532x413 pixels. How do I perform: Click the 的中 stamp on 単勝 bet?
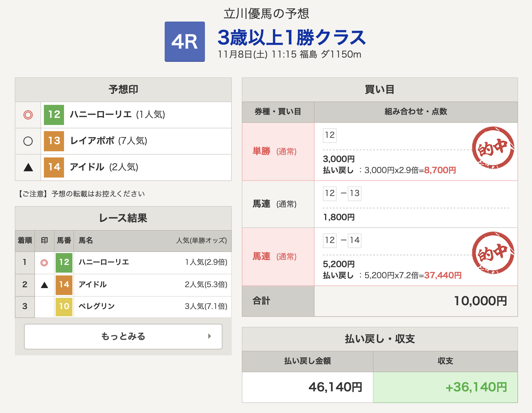(493, 148)
